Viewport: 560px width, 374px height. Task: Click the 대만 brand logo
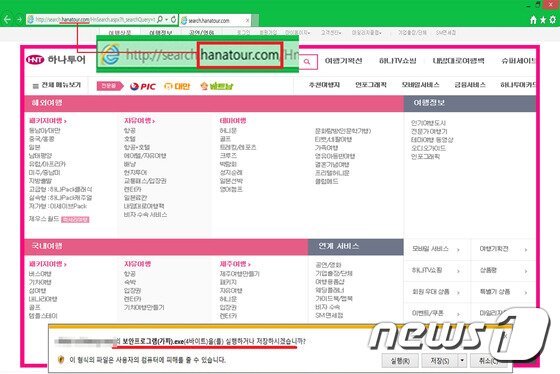pos(177,86)
